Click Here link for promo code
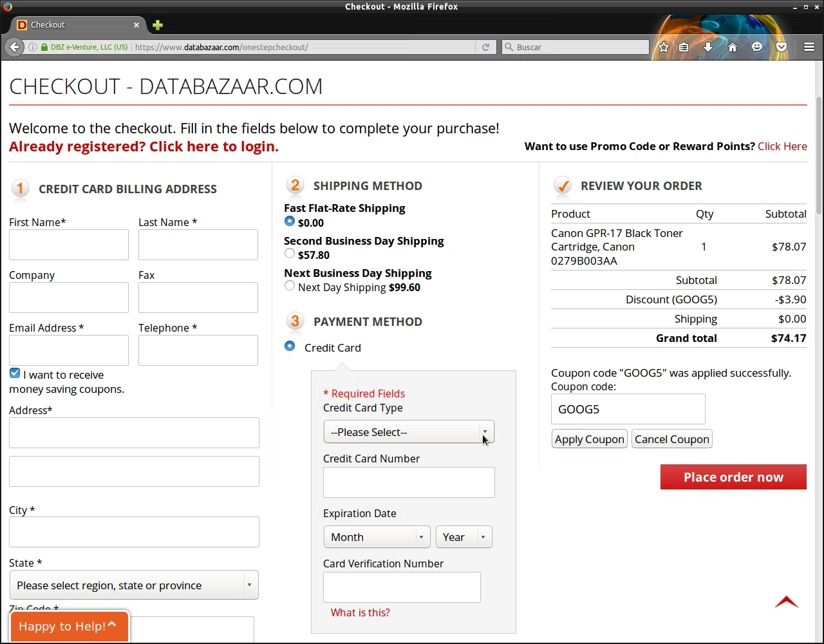The width and height of the screenshot is (824, 644). coord(782,146)
